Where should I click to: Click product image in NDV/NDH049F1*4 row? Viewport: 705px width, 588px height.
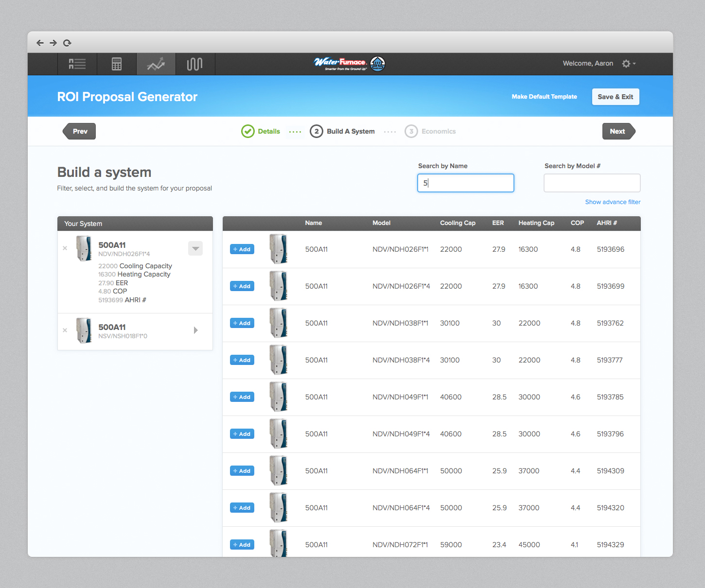click(x=279, y=433)
